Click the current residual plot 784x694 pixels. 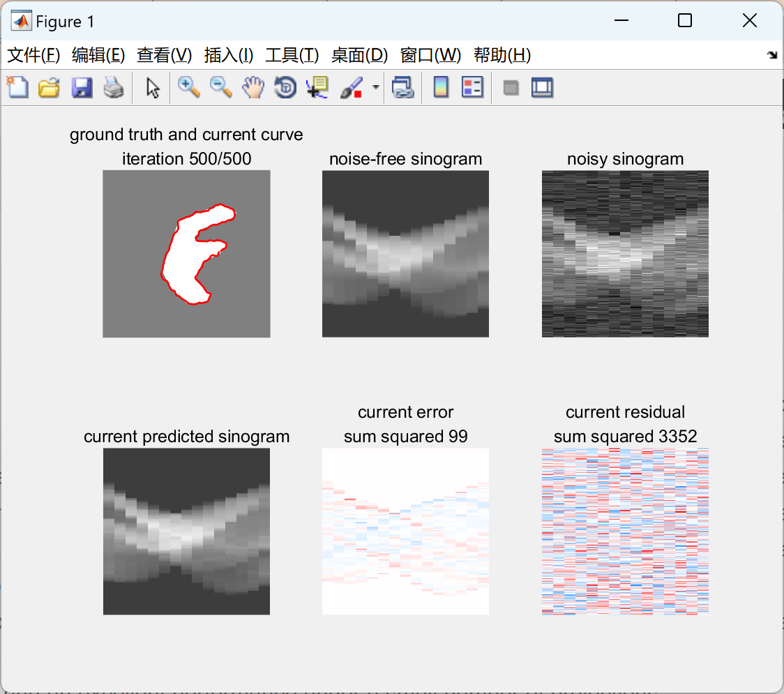coord(625,531)
